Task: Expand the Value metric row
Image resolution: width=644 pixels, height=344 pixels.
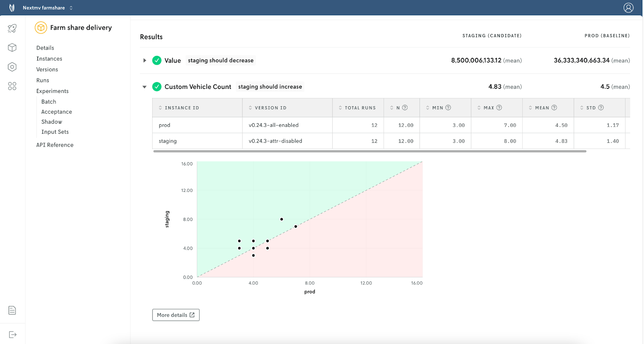Action: point(144,60)
